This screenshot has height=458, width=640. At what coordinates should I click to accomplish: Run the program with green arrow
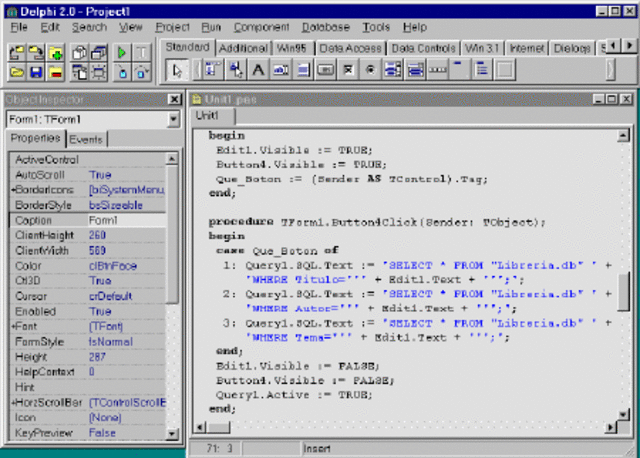pos(122,53)
